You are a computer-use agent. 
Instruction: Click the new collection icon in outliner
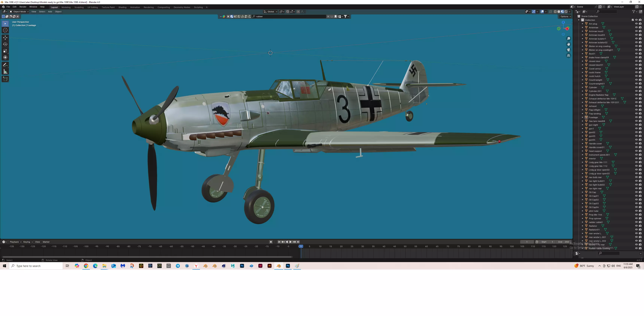640,11
